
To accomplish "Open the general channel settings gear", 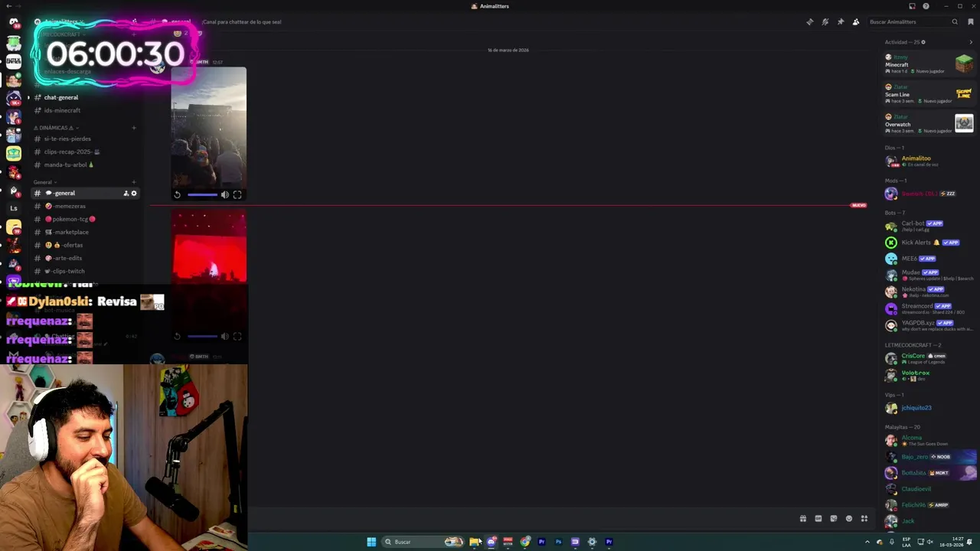I will click(134, 193).
